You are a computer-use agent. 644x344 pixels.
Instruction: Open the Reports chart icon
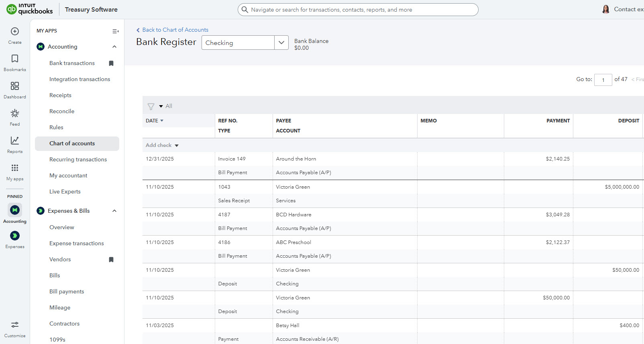pos(15,140)
